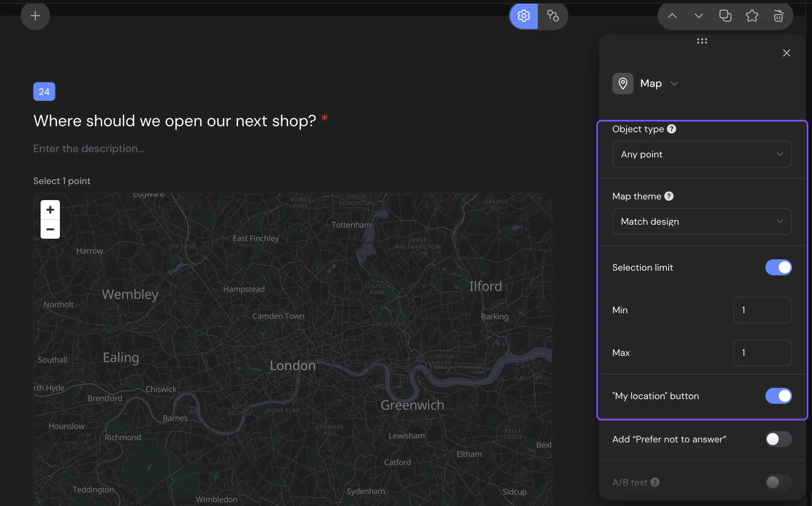Zoom in on the map

coord(50,210)
